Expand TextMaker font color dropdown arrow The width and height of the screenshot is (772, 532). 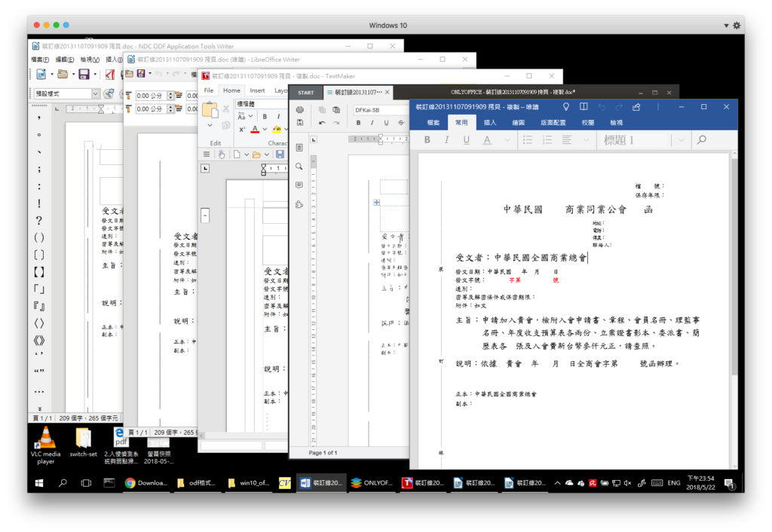coord(265,130)
